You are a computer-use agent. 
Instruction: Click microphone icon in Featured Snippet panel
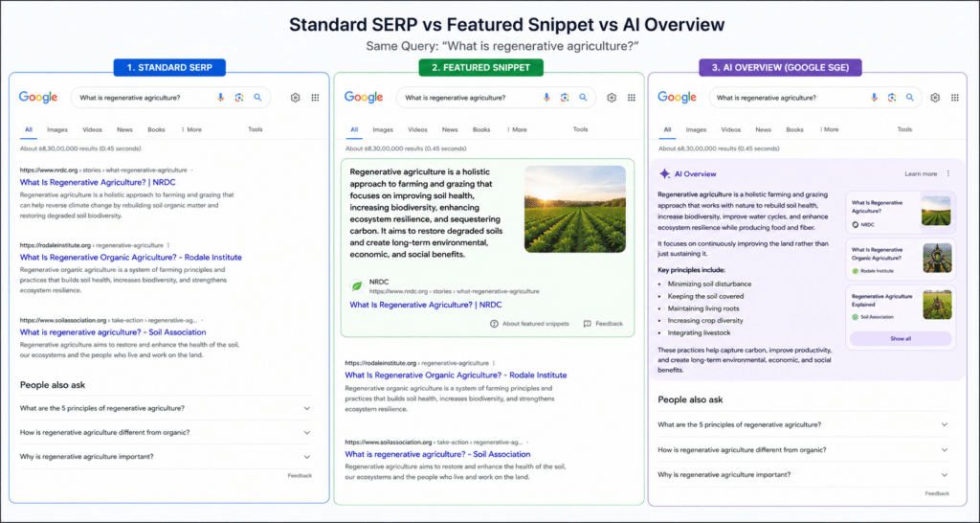(x=546, y=98)
